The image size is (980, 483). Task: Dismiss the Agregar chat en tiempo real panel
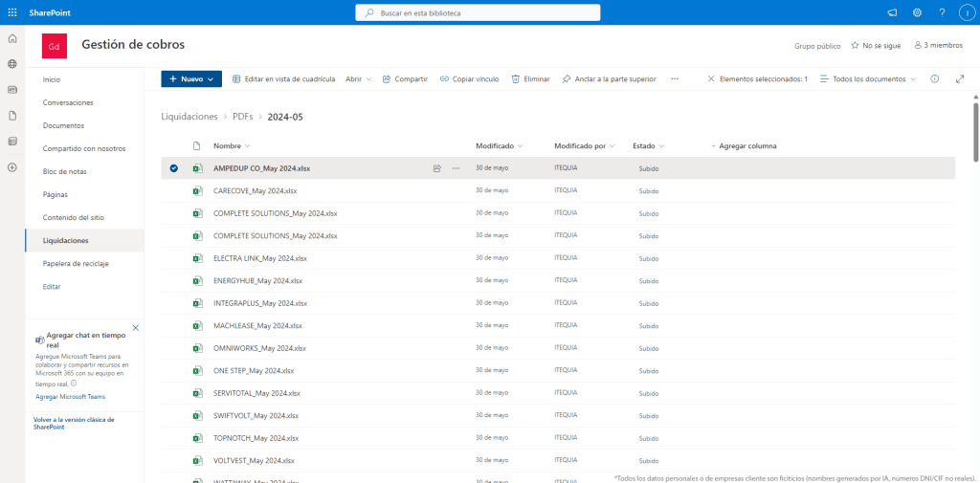(136, 327)
